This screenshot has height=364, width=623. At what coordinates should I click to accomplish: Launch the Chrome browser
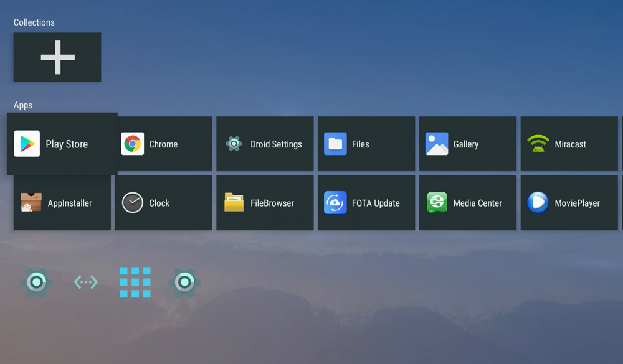coord(164,144)
